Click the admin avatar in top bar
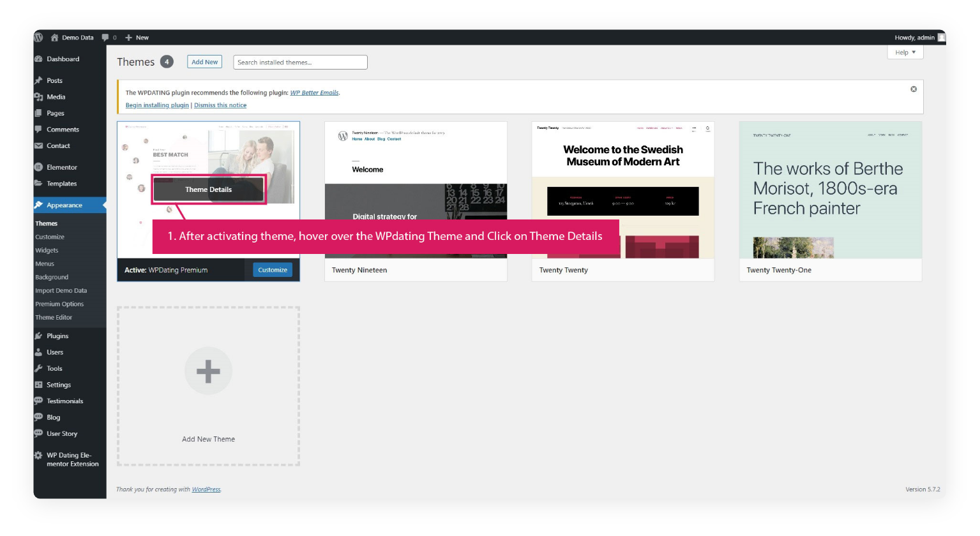 pos(942,38)
